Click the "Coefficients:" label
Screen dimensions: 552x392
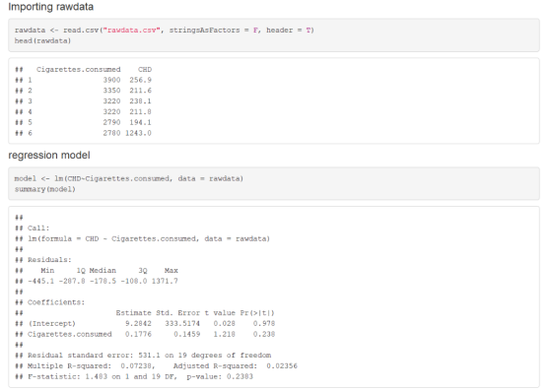point(56,302)
